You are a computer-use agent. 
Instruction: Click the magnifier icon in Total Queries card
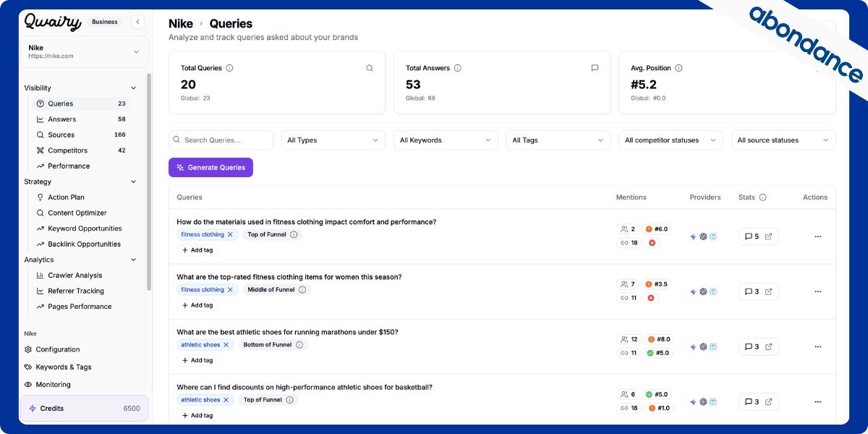[x=370, y=68]
